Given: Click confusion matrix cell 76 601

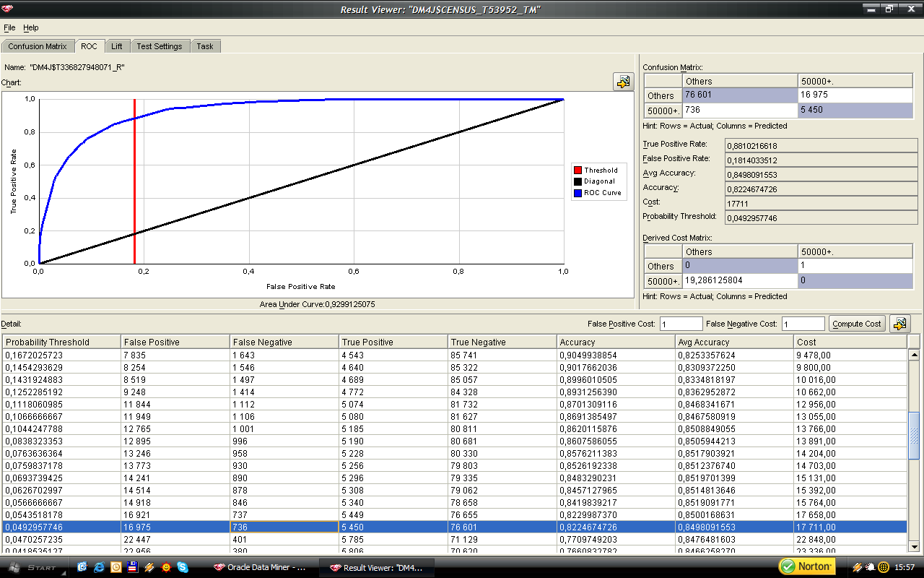Looking at the screenshot, I should (740, 95).
